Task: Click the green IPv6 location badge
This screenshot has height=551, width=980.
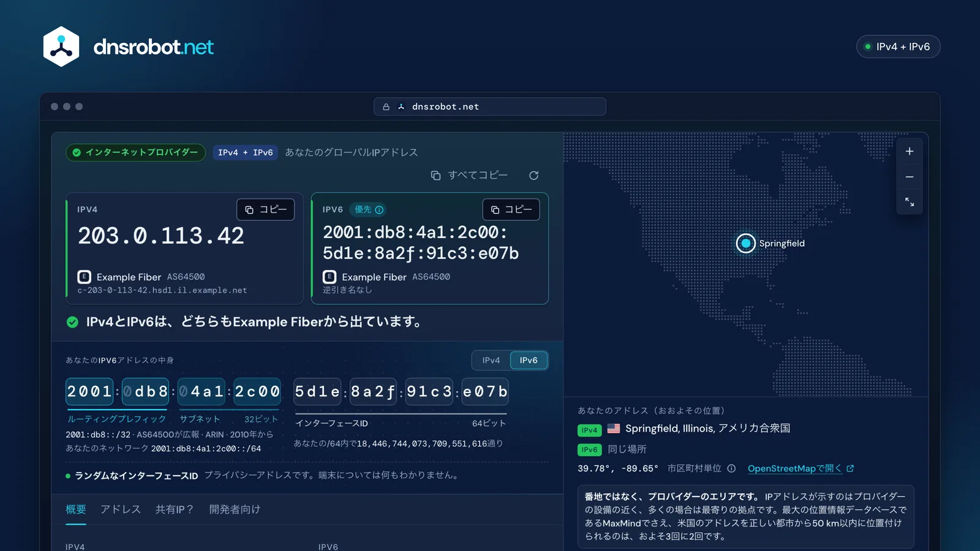Action: click(x=589, y=450)
